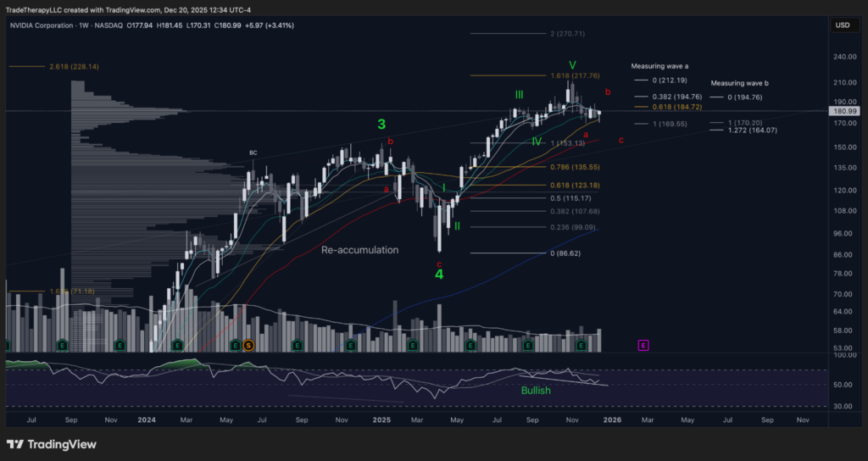Click the green wave V label
This screenshot has width=868, height=461.
(x=572, y=64)
